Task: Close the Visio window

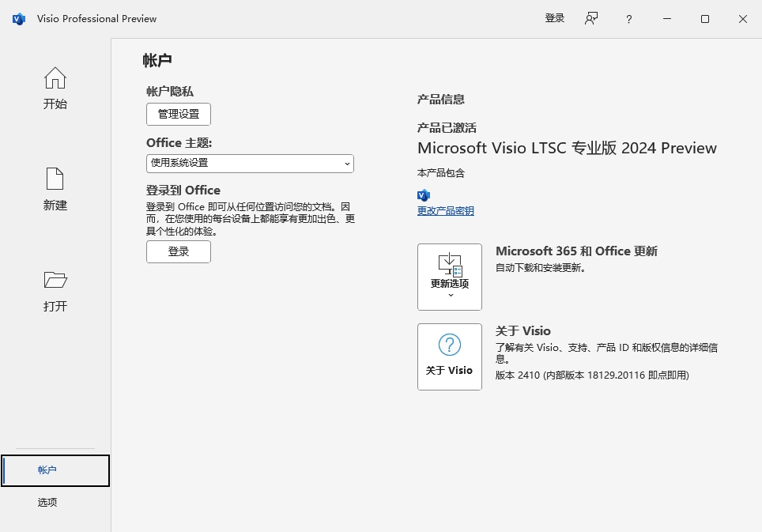Action: click(x=742, y=19)
